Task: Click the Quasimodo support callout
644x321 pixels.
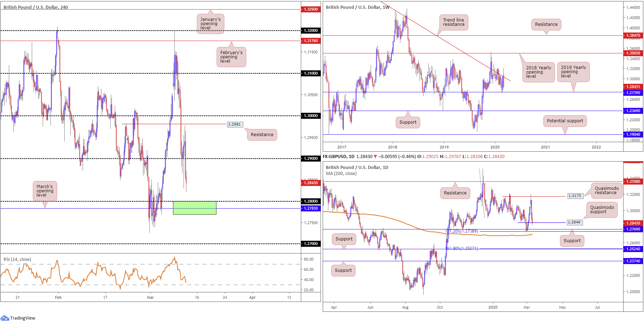Action: 602,210
